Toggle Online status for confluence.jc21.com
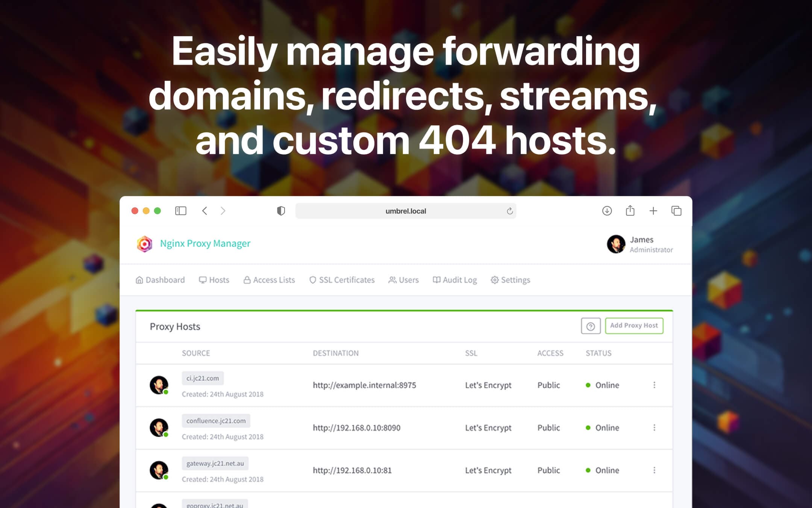Viewport: 812px width, 508px height. (602, 428)
